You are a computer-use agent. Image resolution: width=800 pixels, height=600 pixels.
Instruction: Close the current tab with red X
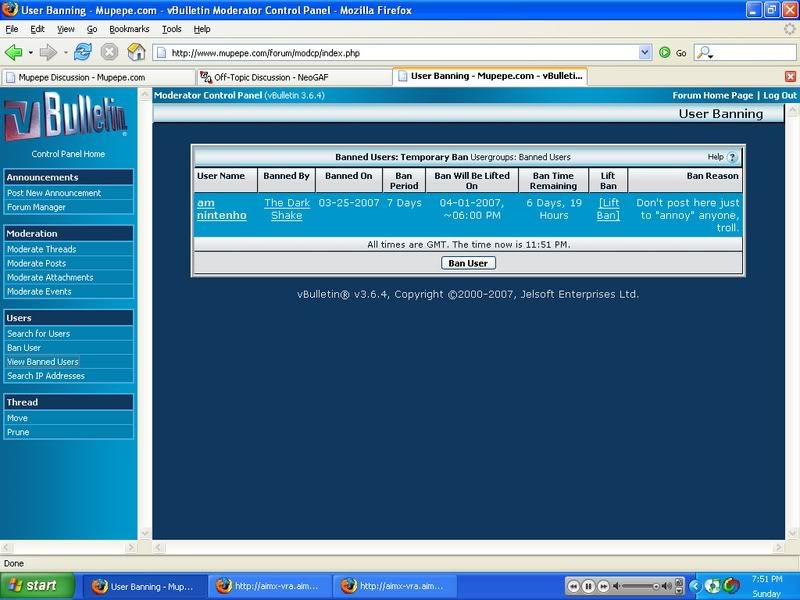pos(790,77)
